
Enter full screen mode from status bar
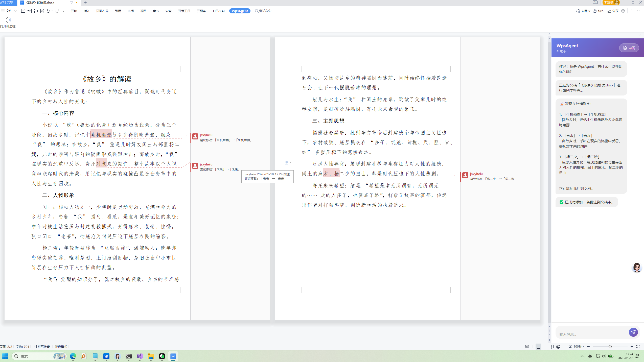click(638, 347)
